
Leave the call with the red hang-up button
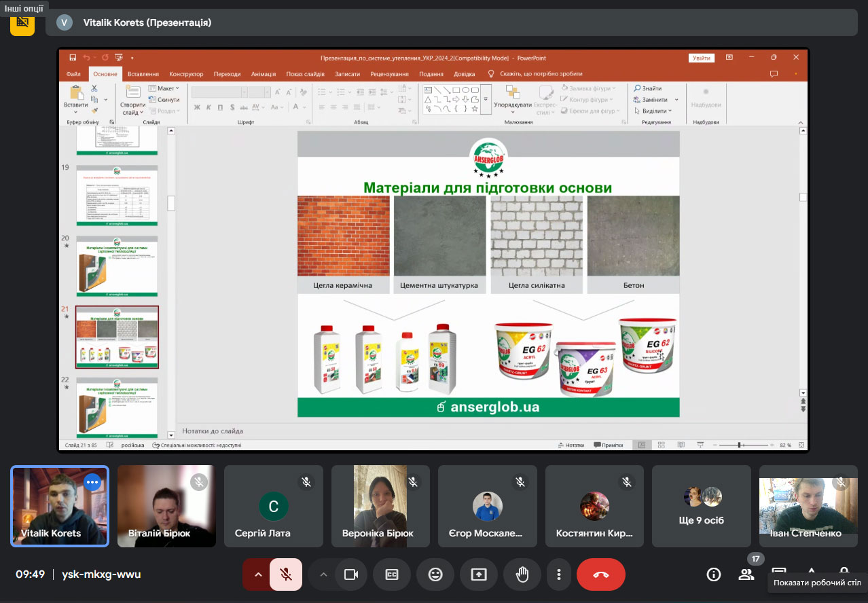pos(601,574)
